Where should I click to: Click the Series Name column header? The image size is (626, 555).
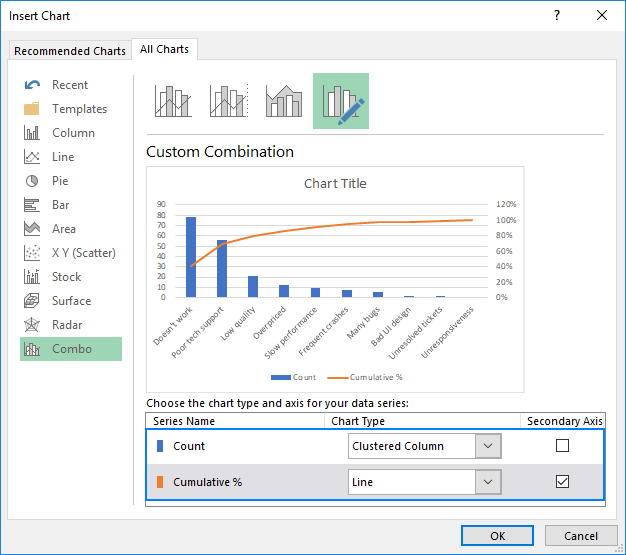click(x=184, y=421)
